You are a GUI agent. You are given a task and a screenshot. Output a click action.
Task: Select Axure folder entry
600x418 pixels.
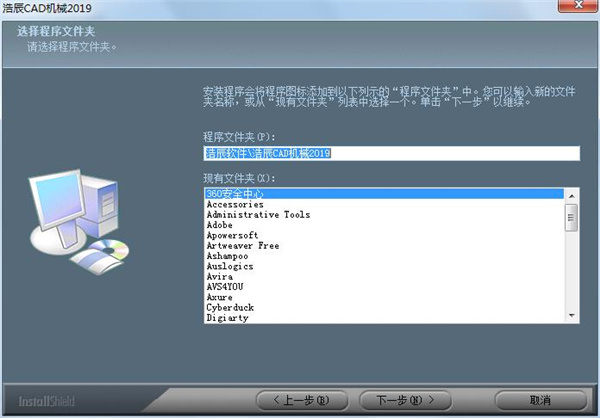click(384, 297)
